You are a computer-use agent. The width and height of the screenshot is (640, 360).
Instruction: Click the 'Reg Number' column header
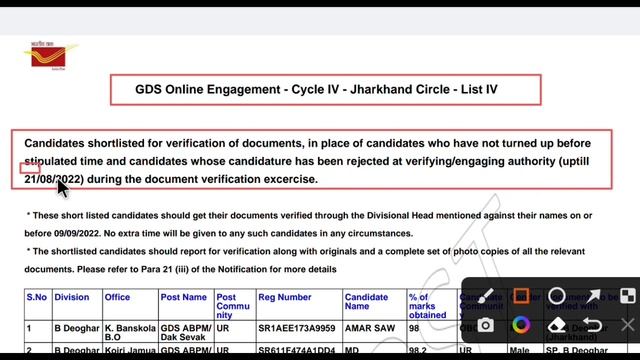pyautogui.click(x=285, y=297)
